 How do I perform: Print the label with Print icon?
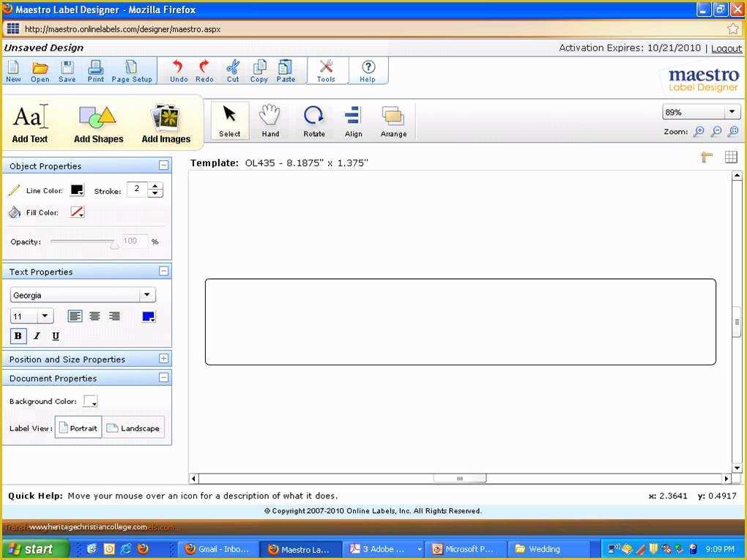click(x=95, y=71)
